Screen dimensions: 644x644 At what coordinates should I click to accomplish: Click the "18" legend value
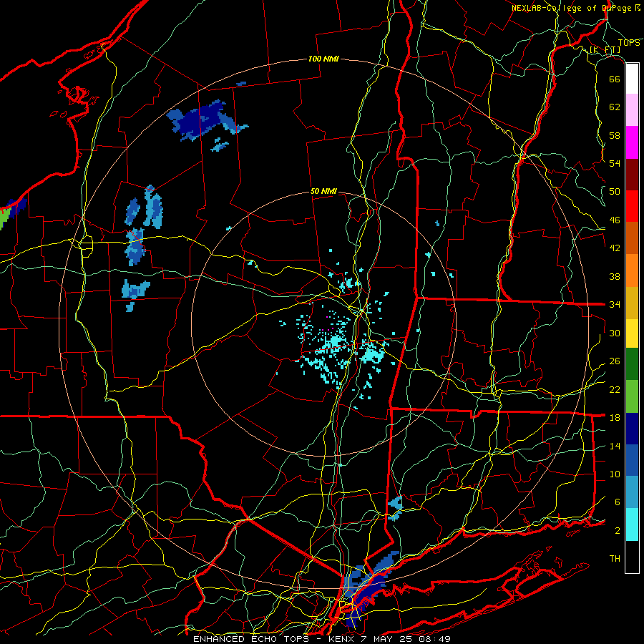[x=615, y=418]
